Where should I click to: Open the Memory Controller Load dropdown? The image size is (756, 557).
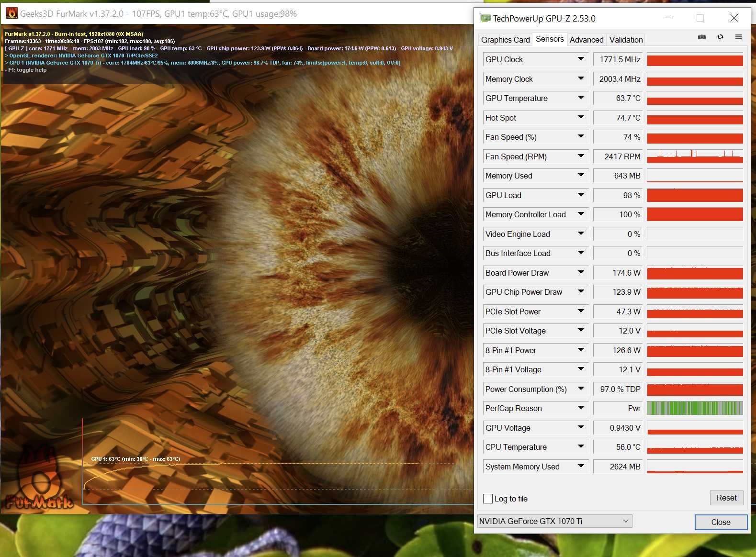pyautogui.click(x=581, y=214)
